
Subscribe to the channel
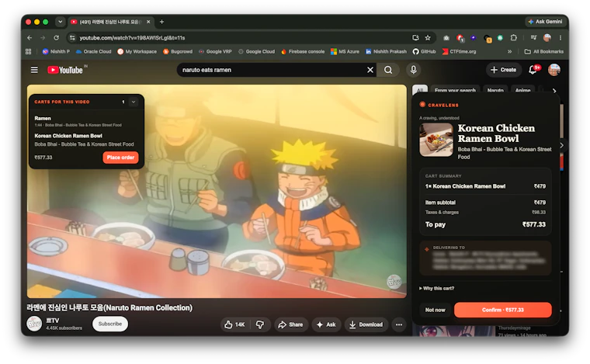tap(110, 324)
